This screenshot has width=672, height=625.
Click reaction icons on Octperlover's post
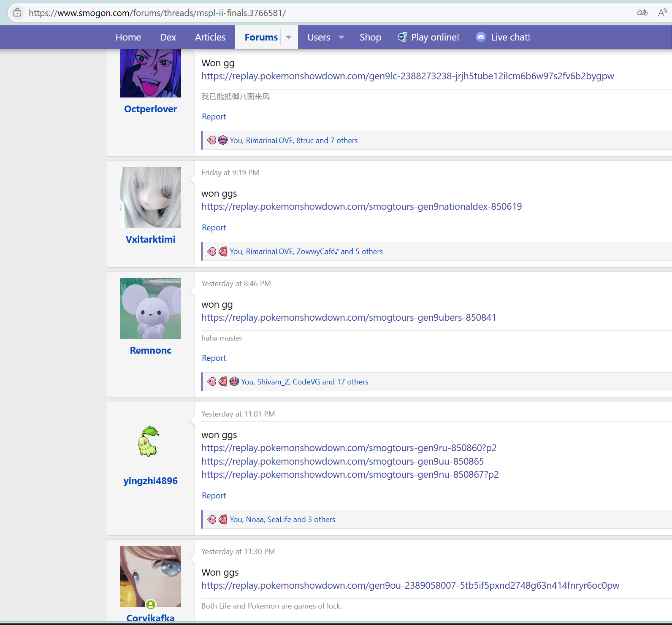pos(217,141)
